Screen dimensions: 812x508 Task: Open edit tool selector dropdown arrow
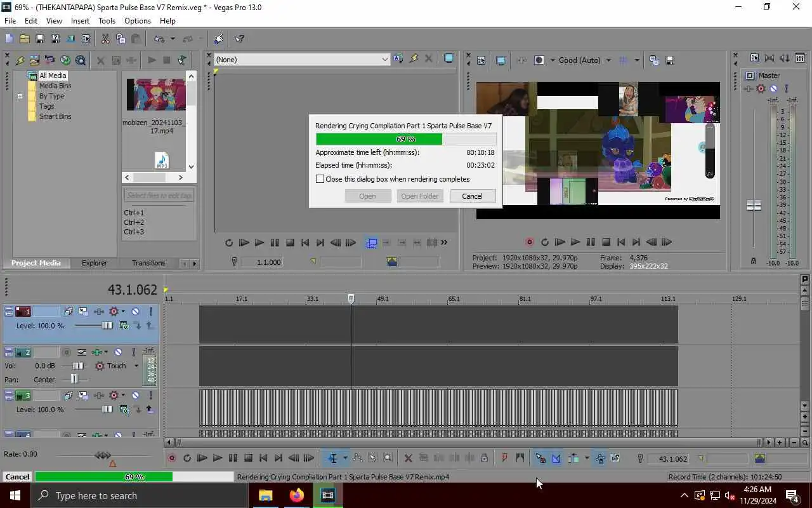click(345, 458)
